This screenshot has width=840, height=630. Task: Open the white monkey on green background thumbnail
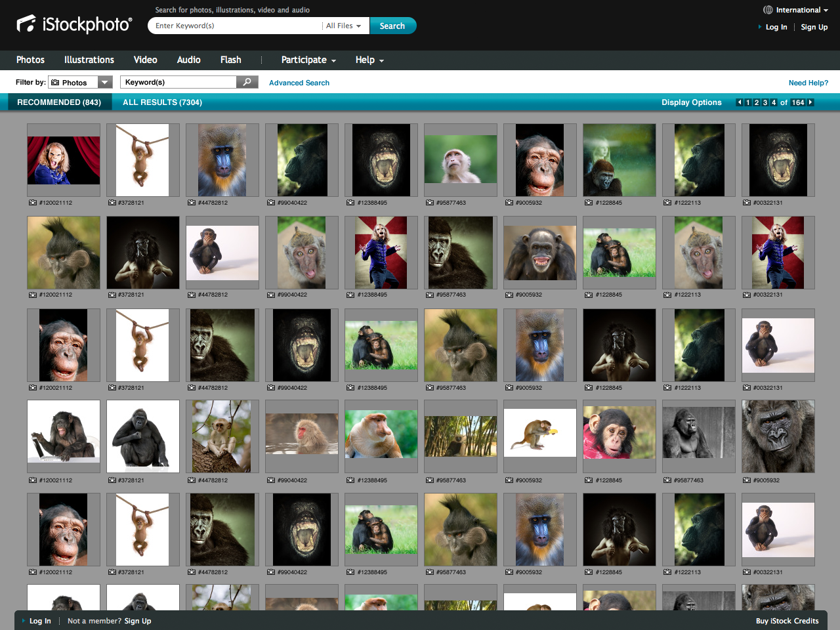(461, 159)
